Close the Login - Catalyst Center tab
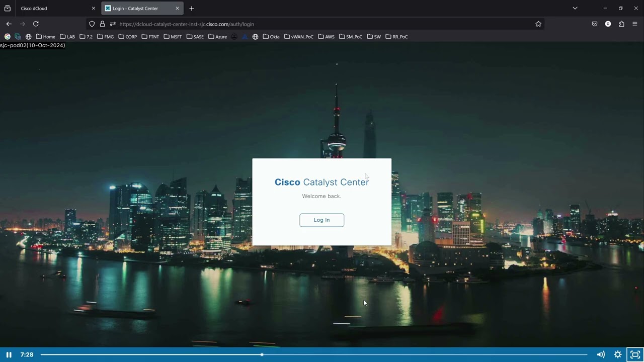The width and height of the screenshot is (644, 362). 177,8
